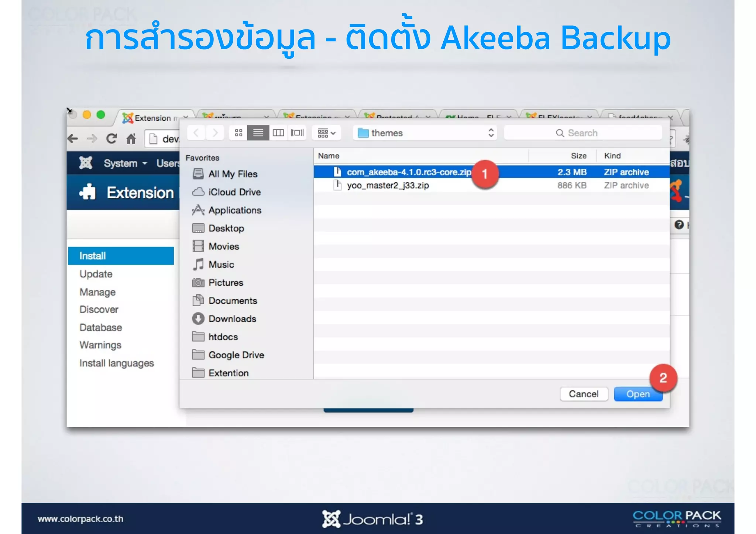Select Install languages in Joomla sidebar
The height and width of the screenshot is (534, 756).
117,363
